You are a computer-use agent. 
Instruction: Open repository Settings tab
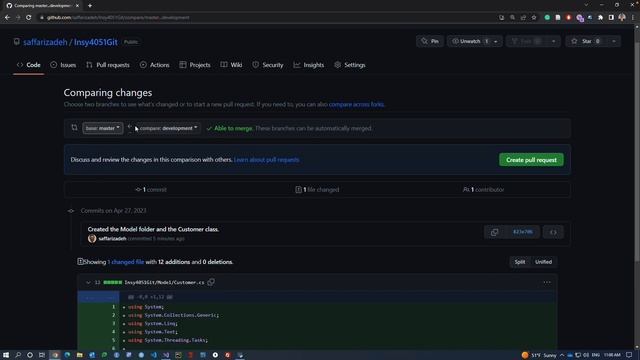click(350, 65)
